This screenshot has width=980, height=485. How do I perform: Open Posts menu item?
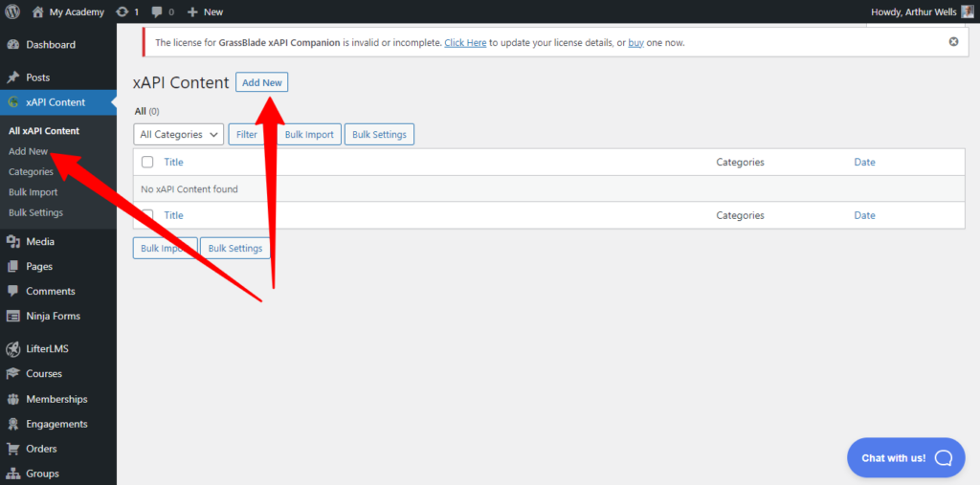click(37, 77)
